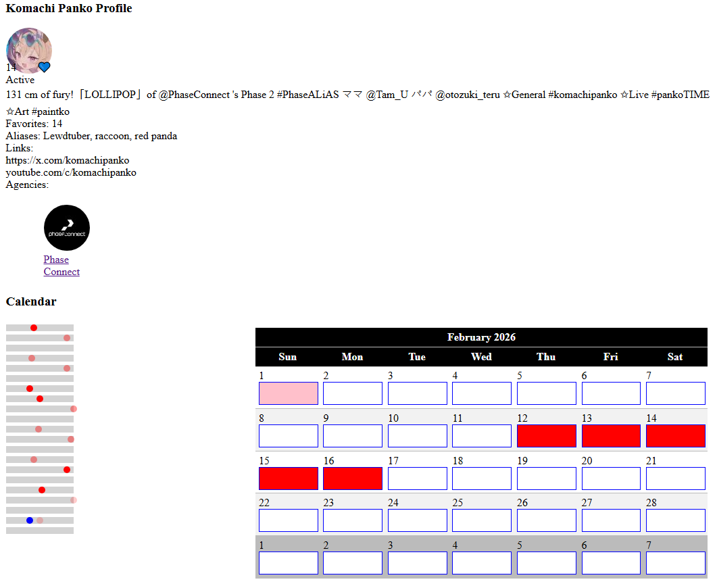Click the Agencies: label
The height and width of the screenshot is (588, 717).
pyautogui.click(x=27, y=185)
